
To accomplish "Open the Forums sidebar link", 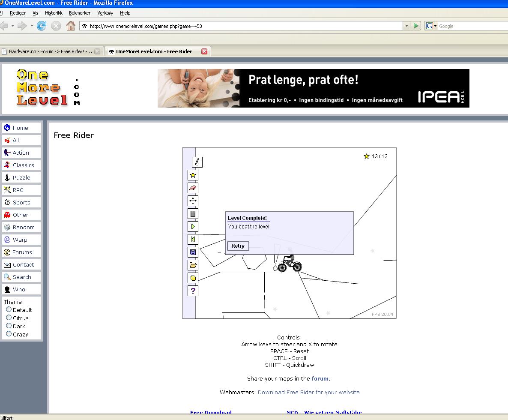I will (x=21, y=252).
